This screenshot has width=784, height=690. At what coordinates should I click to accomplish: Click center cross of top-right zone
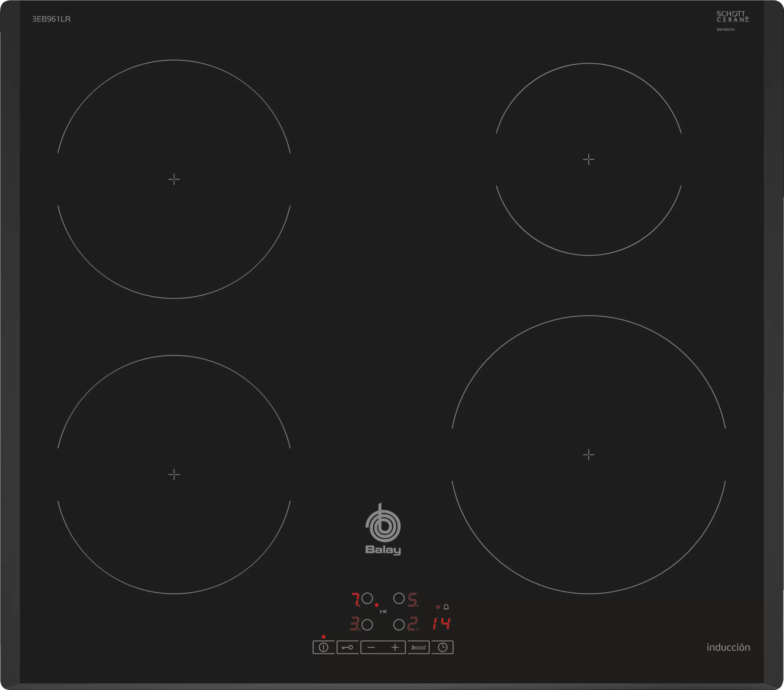coord(588,159)
